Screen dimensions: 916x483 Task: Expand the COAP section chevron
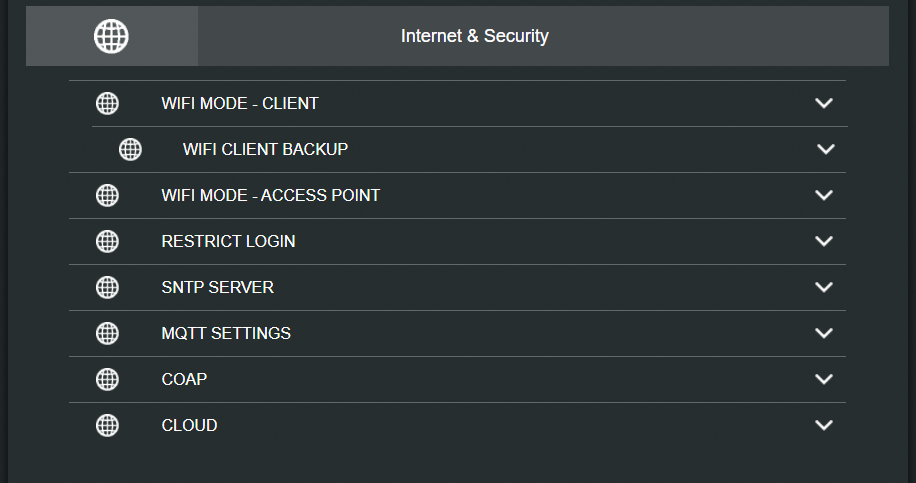[x=824, y=379]
